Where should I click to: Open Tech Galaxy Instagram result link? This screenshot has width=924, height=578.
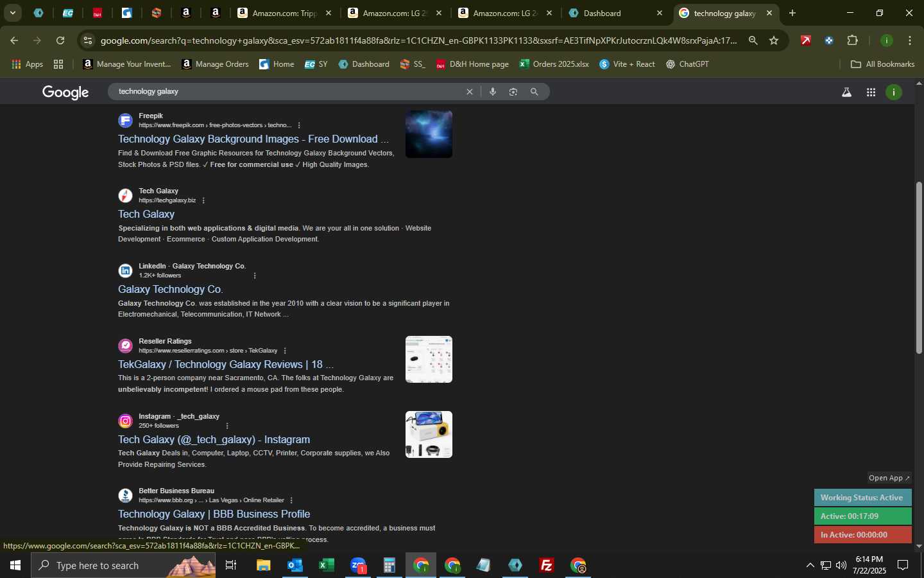coord(214,440)
